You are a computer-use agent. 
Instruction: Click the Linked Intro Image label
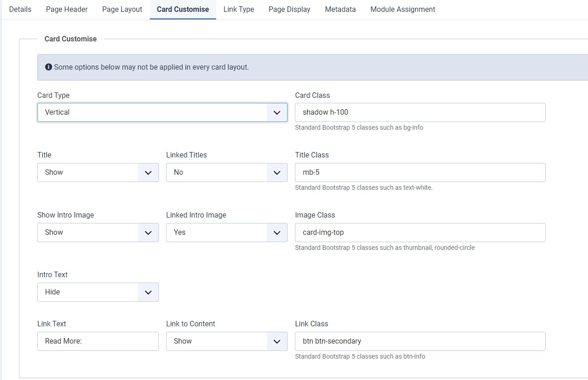coord(196,215)
